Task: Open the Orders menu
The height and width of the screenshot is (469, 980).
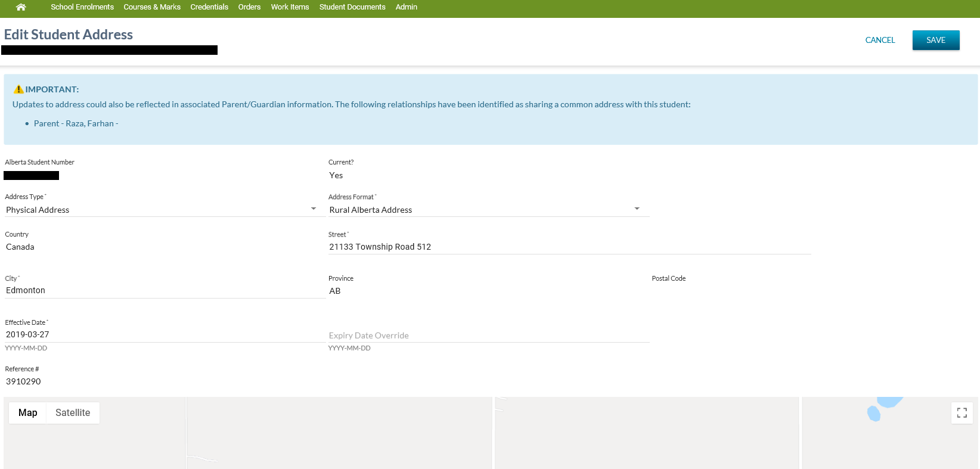Action: coord(249,7)
